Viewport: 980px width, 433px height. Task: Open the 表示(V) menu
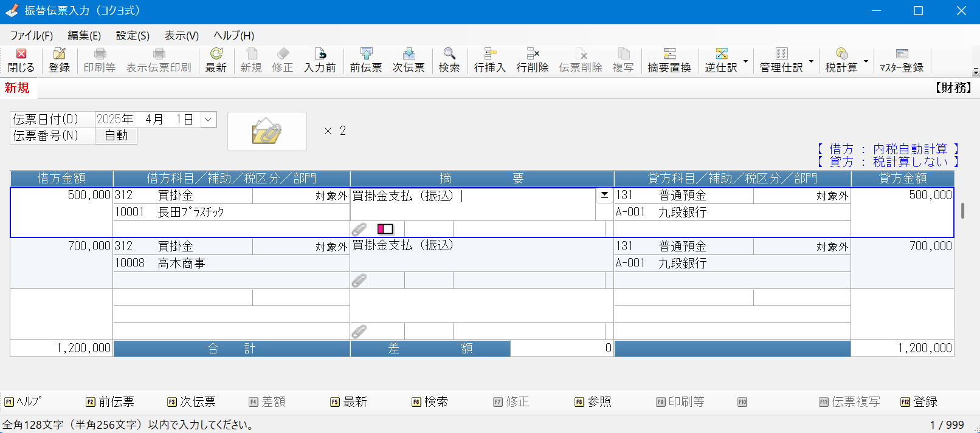coord(182,36)
